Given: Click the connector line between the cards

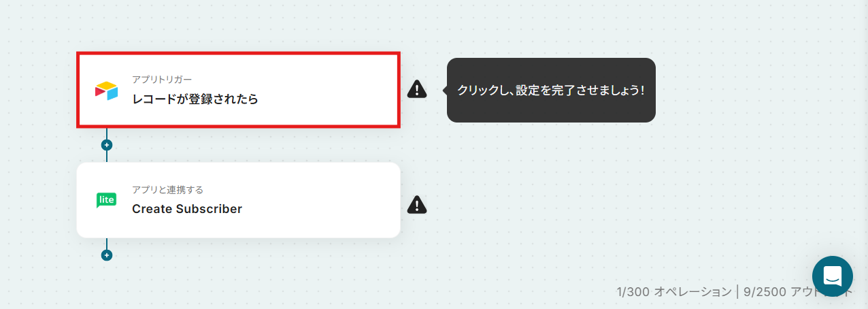Looking at the screenshot, I should click(x=106, y=157).
